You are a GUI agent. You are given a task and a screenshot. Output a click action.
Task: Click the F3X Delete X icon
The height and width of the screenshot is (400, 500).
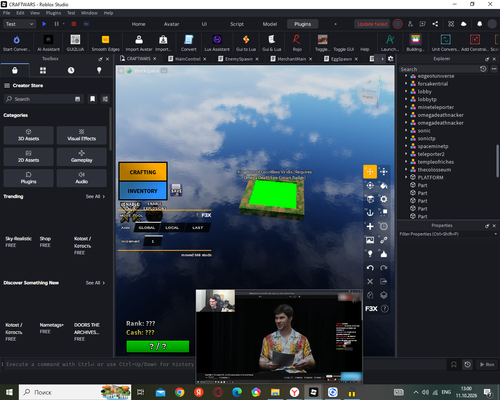(x=370, y=281)
